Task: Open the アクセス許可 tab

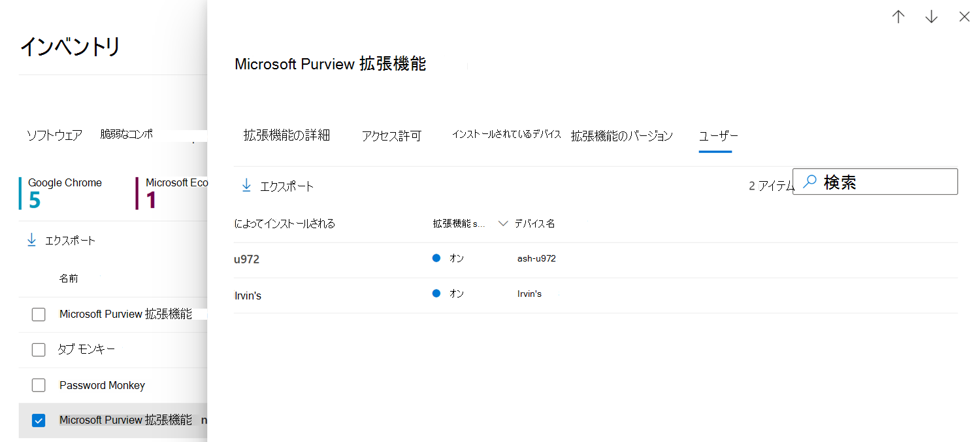Action: 391,136
